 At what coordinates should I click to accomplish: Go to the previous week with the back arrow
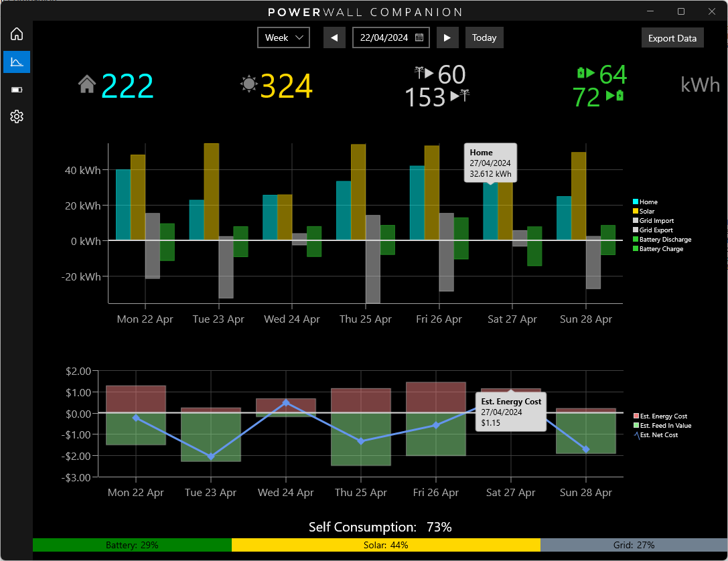coord(334,37)
